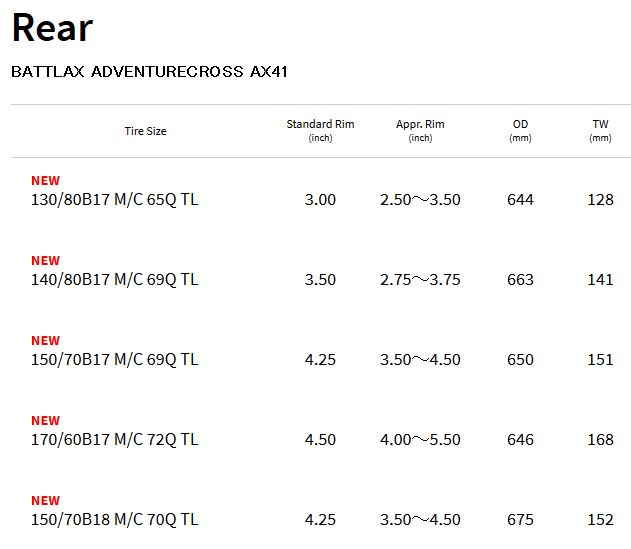The height and width of the screenshot is (549, 631).
Task: Click the 4.00~5.50 approved rim value
Action: point(420,440)
